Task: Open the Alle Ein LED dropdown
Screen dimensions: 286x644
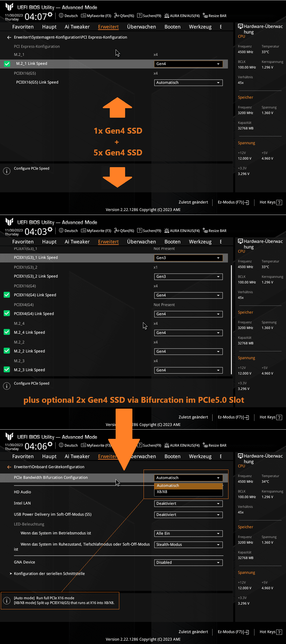Action: tap(189, 534)
